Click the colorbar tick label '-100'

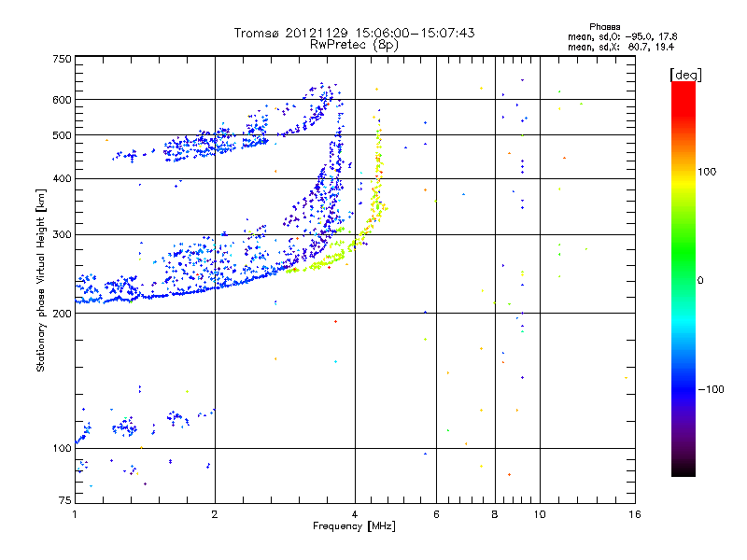coord(712,389)
